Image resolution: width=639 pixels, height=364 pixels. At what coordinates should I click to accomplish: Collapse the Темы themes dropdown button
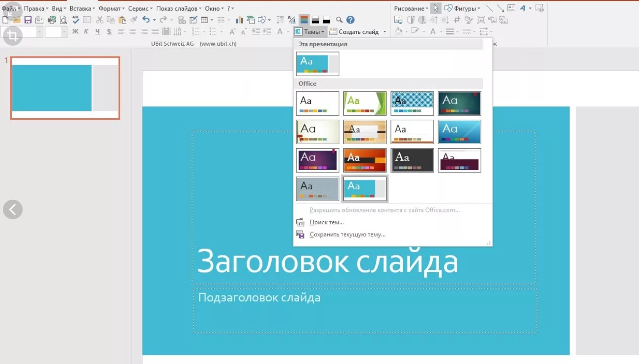click(x=309, y=32)
